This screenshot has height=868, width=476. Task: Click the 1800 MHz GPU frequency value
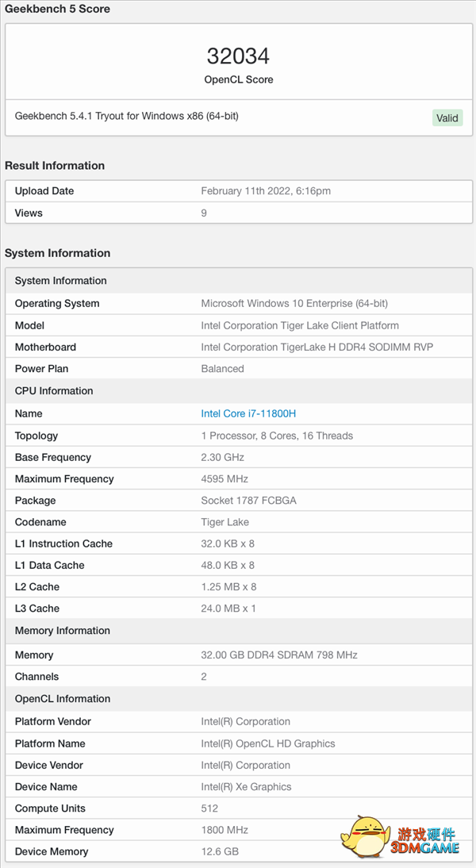pos(225,830)
